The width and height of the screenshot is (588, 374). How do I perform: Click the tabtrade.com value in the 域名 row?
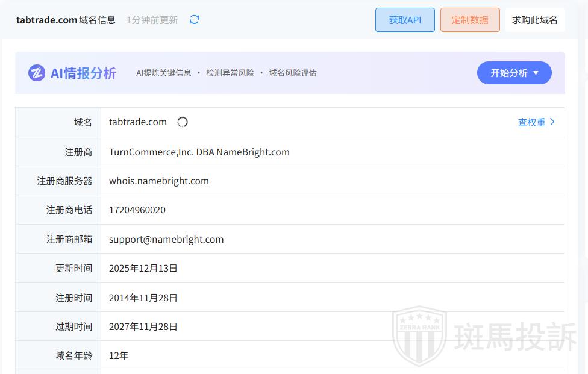click(x=138, y=122)
